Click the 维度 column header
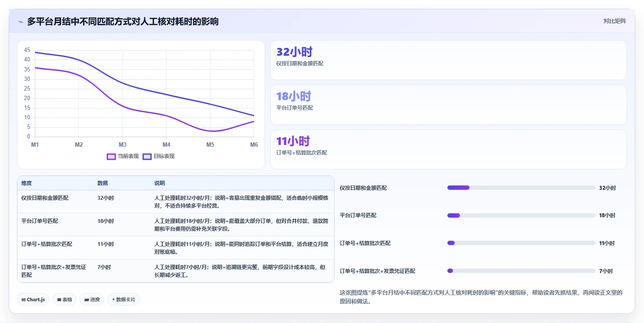644x323 pixels. [27, 183]
